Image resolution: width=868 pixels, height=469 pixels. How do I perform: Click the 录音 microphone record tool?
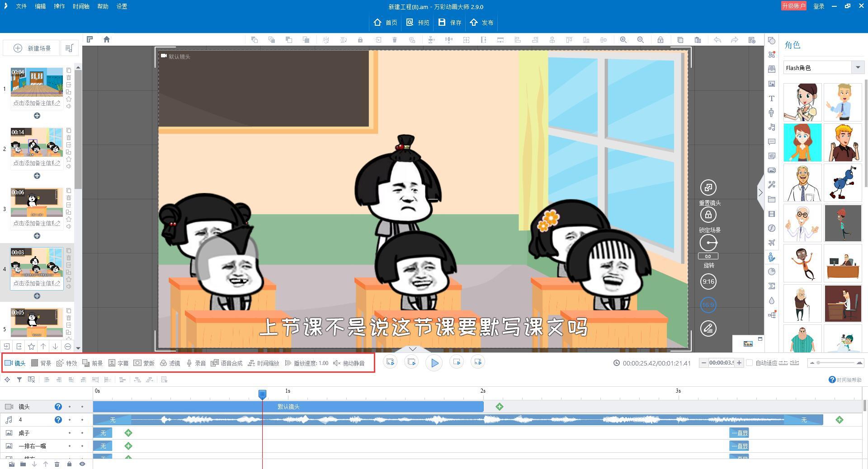point(196,363)
